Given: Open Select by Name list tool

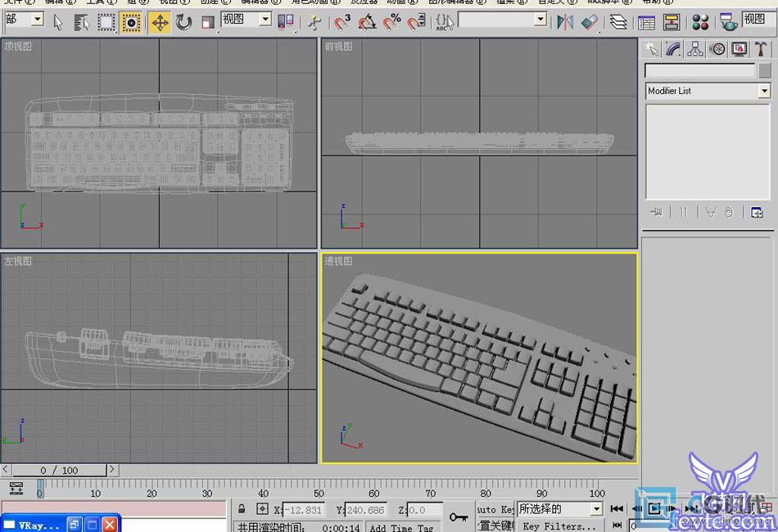Looking at the screenshot, I should click(81, 22).
